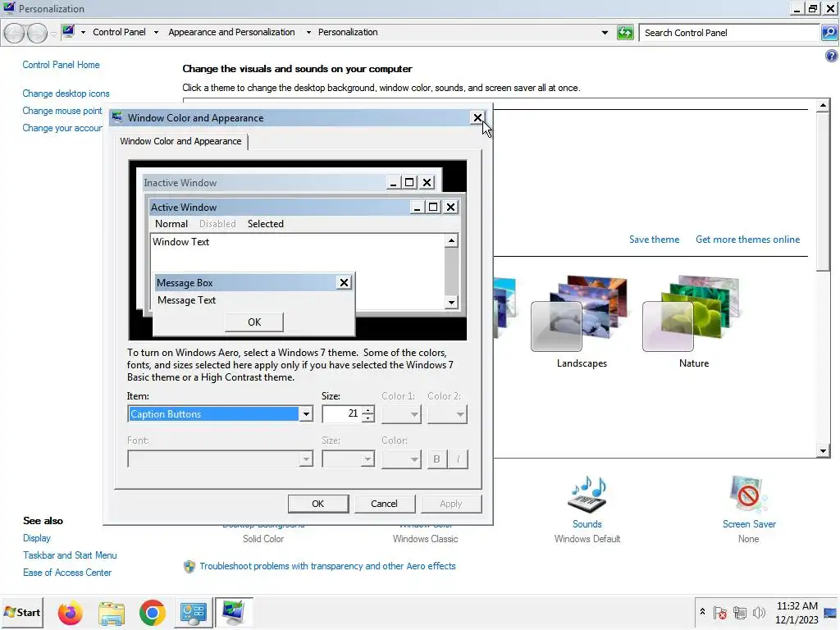840x630 pixels.
Task: Click inside the Search Control Panel field
Action: [729, 33]
